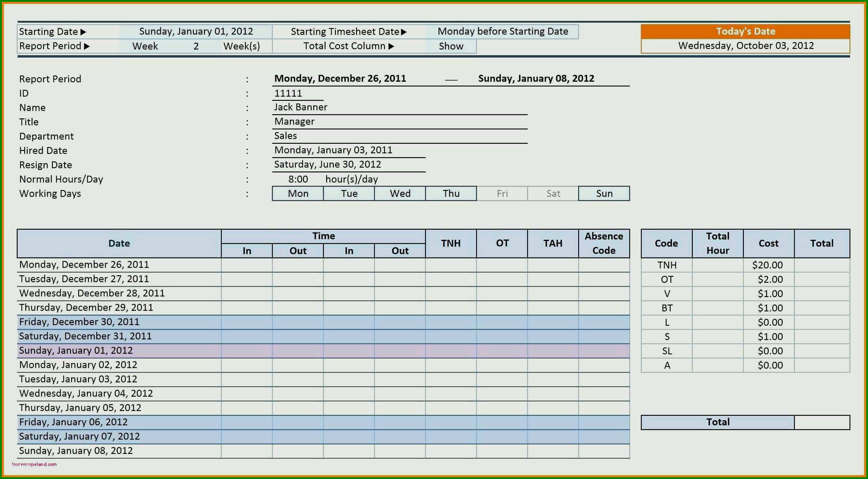The image size is (868, 479).
Task: Toggle the greyed Sat working day
Action: [x=553, y=194]
